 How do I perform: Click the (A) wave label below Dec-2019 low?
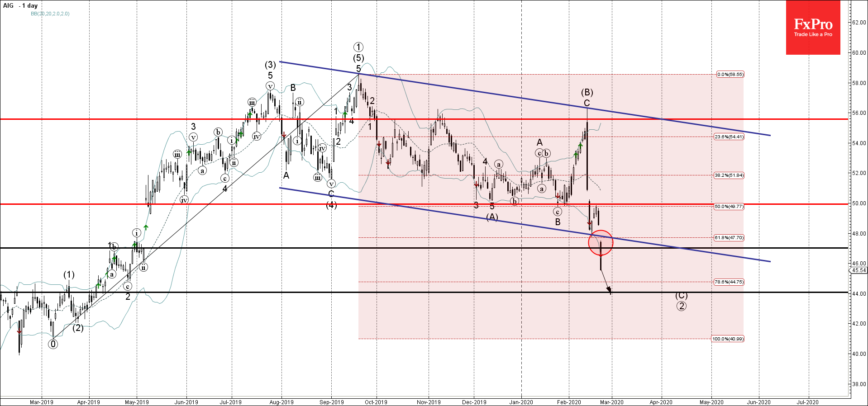coord(492,217)
